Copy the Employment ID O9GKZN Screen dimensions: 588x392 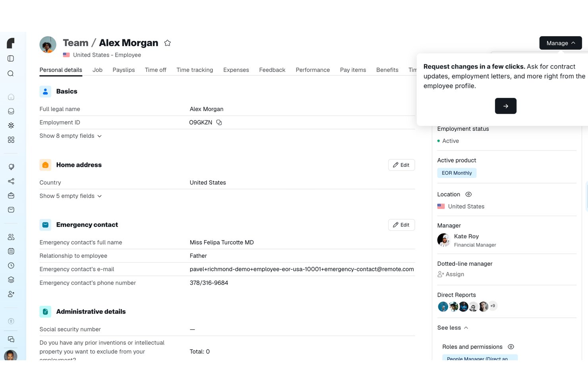(219, 122)
